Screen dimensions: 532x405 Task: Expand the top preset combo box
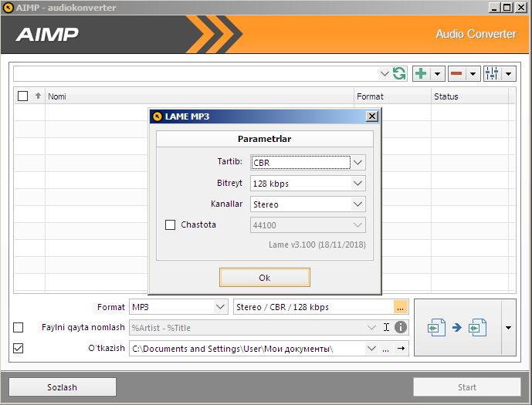pos(384,73)
